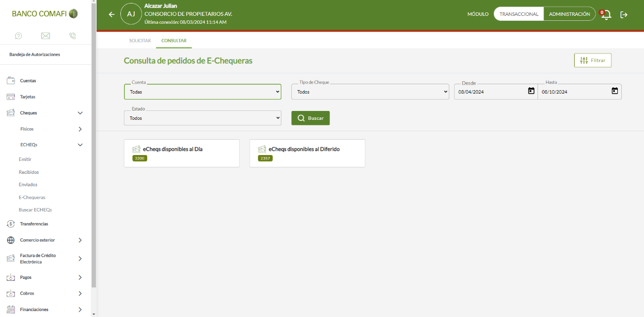Open the notifications bell icon
This screenshot has width=644, height=317.
[606, 14]
